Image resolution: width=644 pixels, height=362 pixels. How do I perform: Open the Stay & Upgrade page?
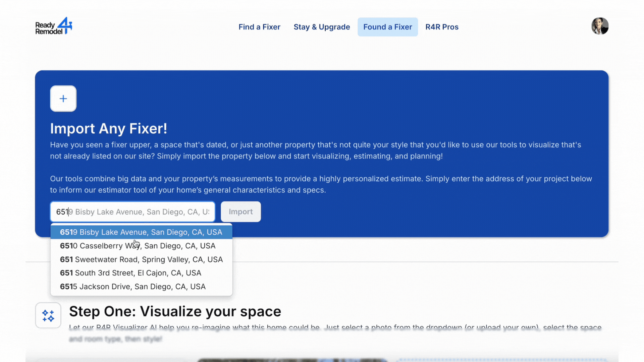click(322, 27)
